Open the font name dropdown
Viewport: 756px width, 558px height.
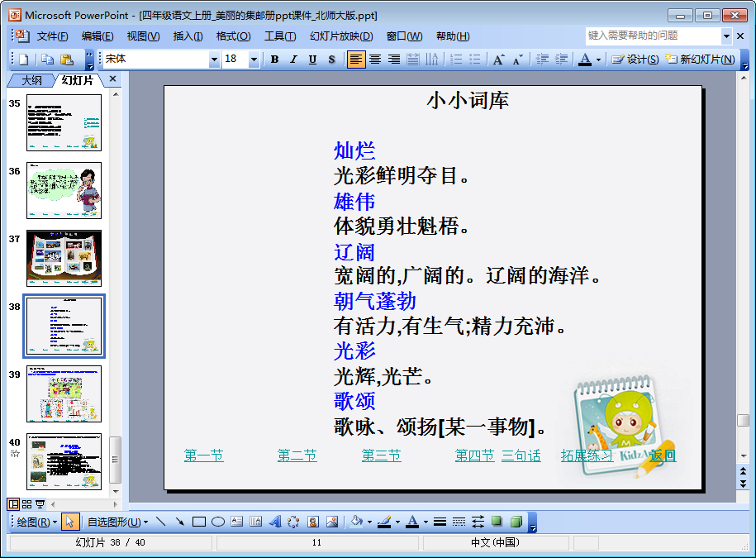[214, 60]
